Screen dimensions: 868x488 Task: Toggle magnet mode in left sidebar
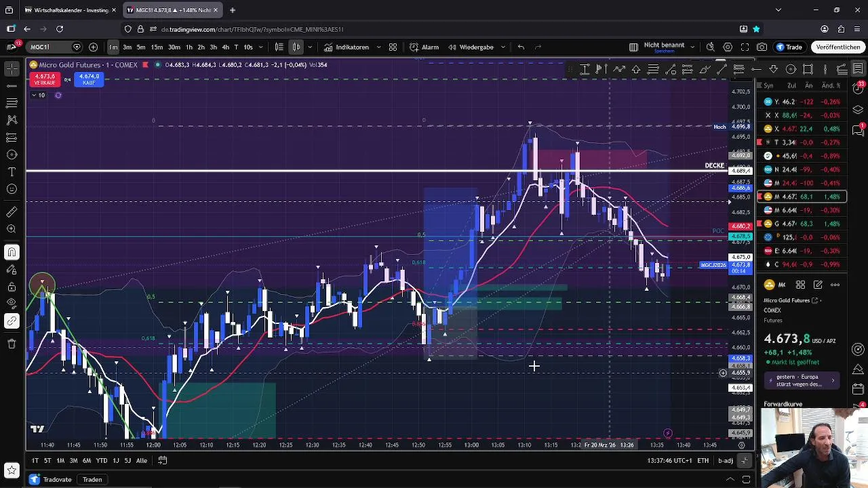click(x=12, y=252)
